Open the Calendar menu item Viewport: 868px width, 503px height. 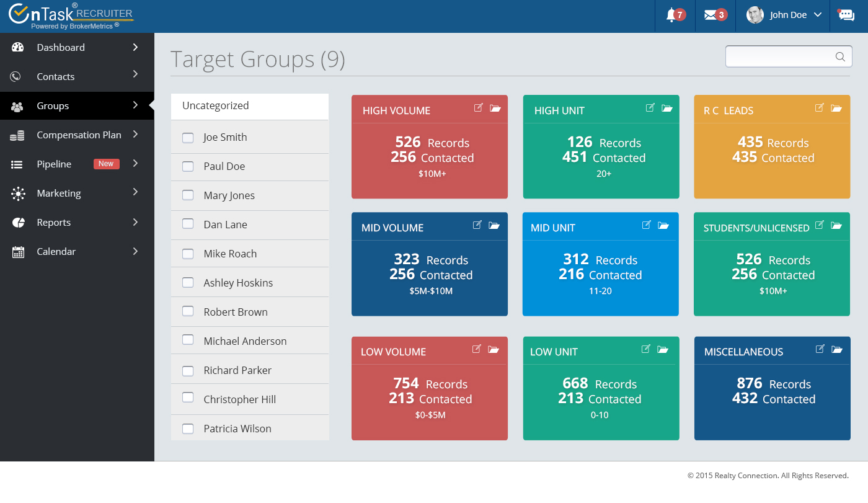(x=77, y=251)
